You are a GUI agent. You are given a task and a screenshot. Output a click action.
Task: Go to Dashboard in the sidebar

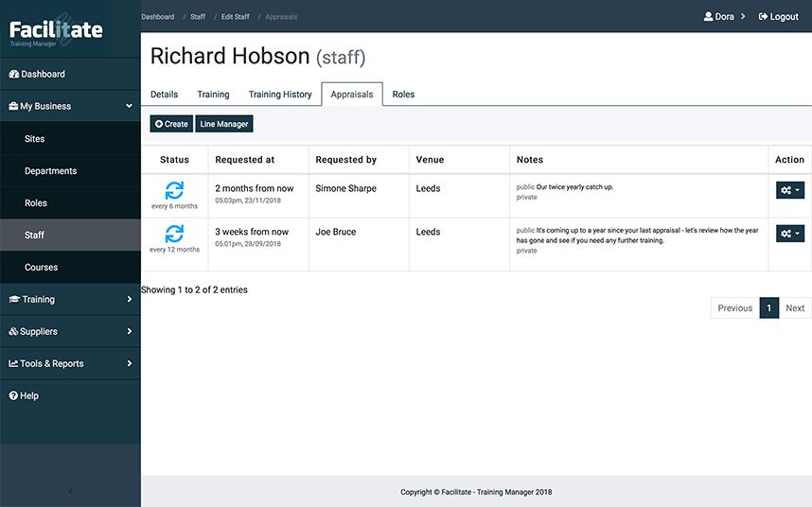click(x=43, y=74)
